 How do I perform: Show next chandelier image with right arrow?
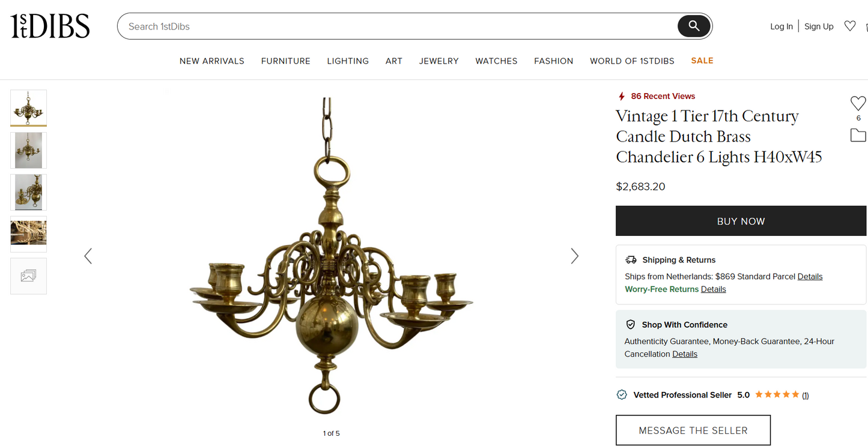(574, 256)
